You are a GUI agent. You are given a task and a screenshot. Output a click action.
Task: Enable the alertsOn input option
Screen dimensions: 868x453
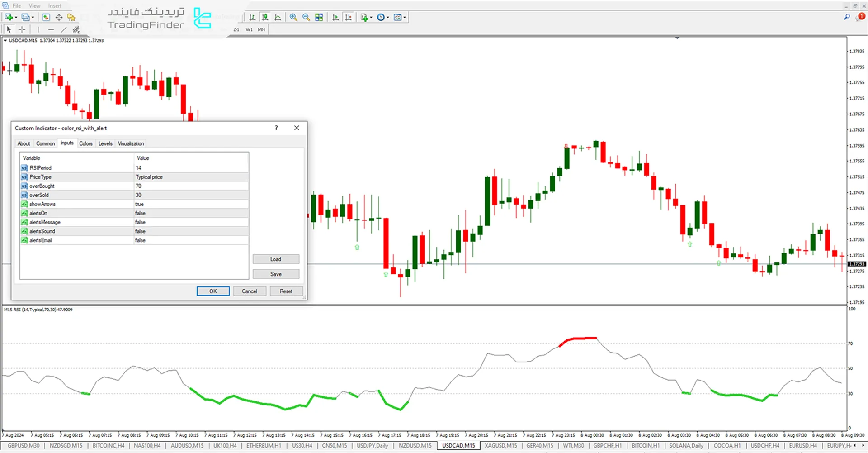[x=190, y=213]
